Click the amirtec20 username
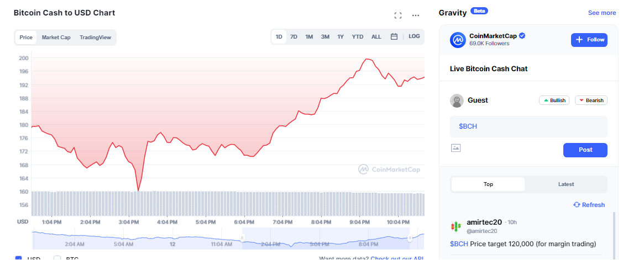 pyautogui.click(x=484, y=222)
